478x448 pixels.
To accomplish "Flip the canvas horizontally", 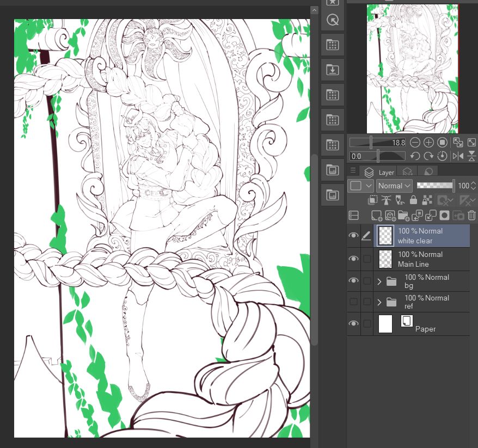I will (x=458, y=156).
